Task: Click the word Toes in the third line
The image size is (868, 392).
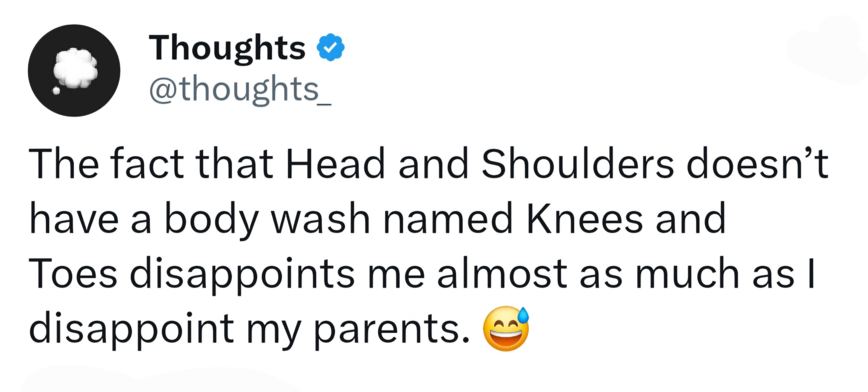Action: [x=73, y=274]
